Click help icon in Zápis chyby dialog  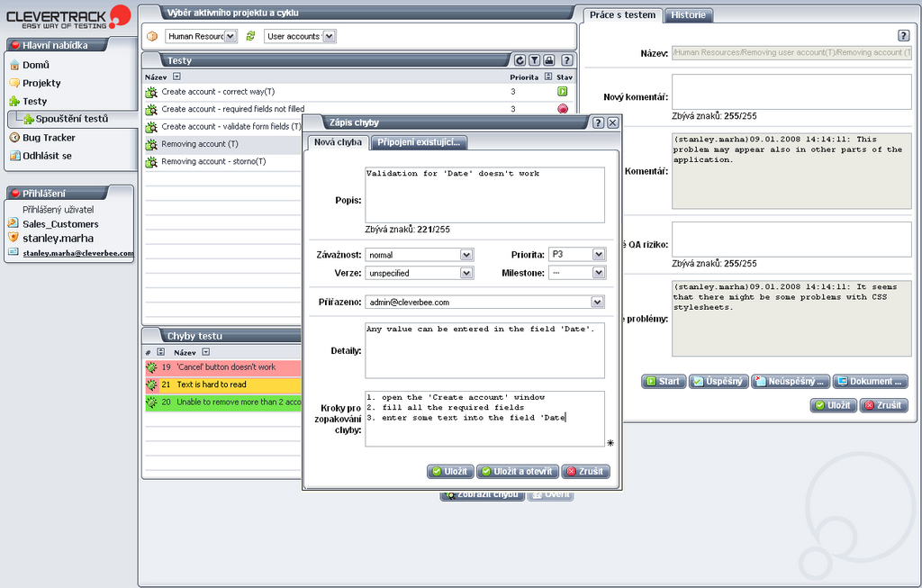[598, 122]
